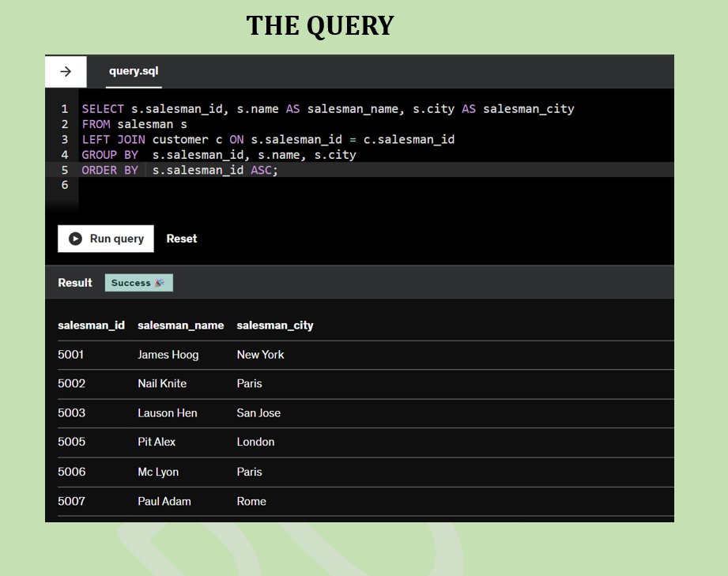Click the Reset button

182,239
